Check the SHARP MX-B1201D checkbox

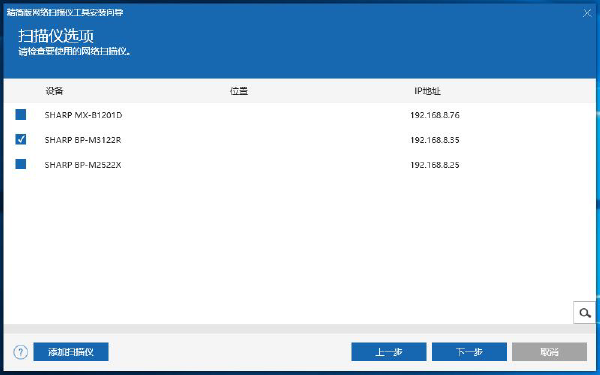click(x=21, y=114)
